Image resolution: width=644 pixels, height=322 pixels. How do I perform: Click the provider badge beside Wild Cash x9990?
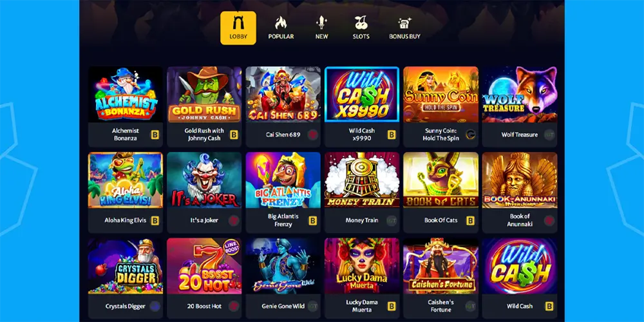392,135
